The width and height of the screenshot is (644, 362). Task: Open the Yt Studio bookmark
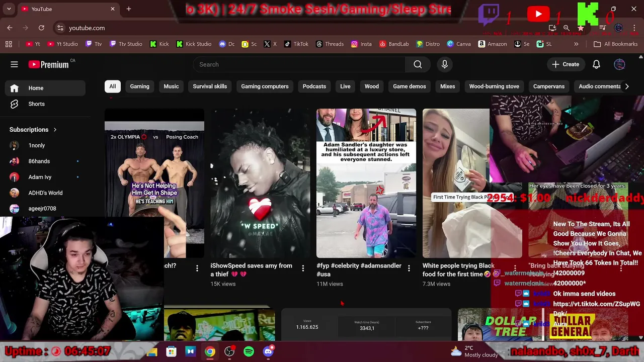62,44
